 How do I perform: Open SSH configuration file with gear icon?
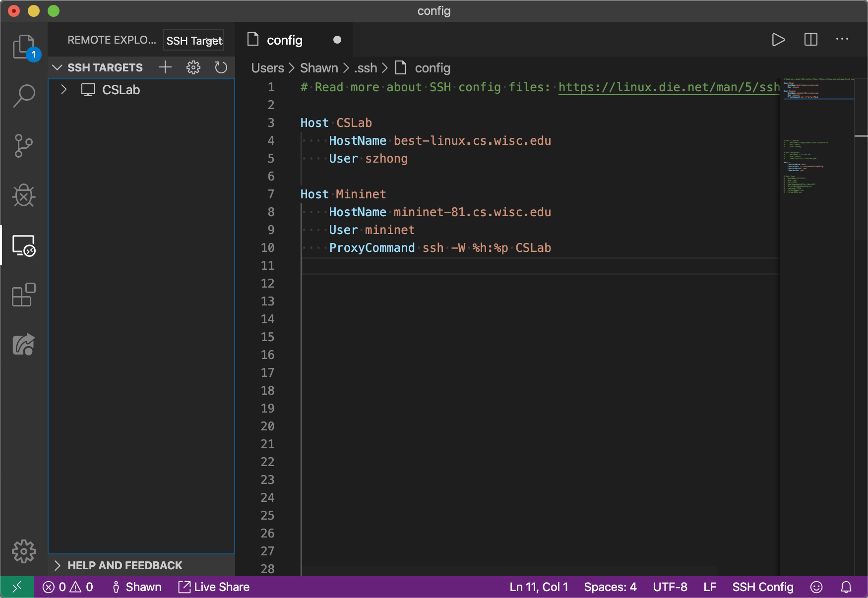point(193,67)
